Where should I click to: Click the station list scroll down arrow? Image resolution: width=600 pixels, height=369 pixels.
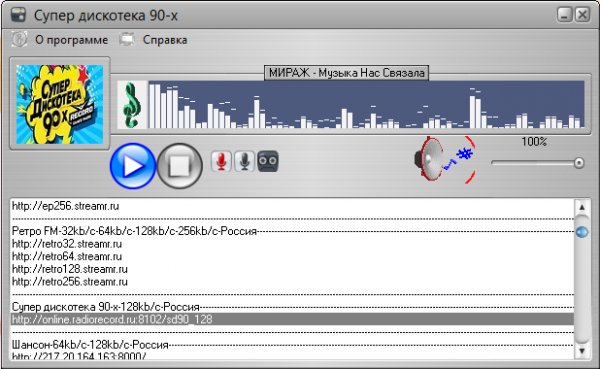582,350
